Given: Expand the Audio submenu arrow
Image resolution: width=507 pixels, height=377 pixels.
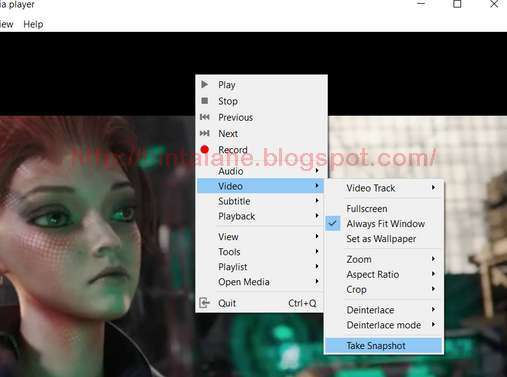Looking at the screenshot, I should pos(317,171).
